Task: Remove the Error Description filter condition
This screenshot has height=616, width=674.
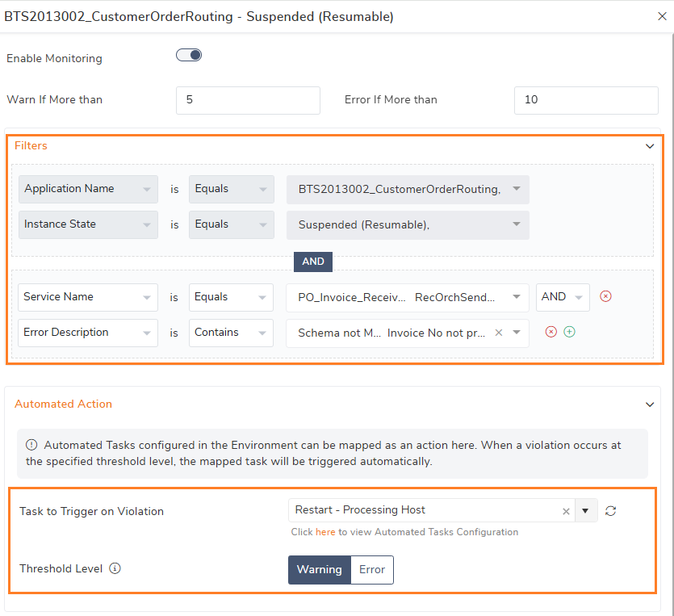Action: click(x=551, y=332)
